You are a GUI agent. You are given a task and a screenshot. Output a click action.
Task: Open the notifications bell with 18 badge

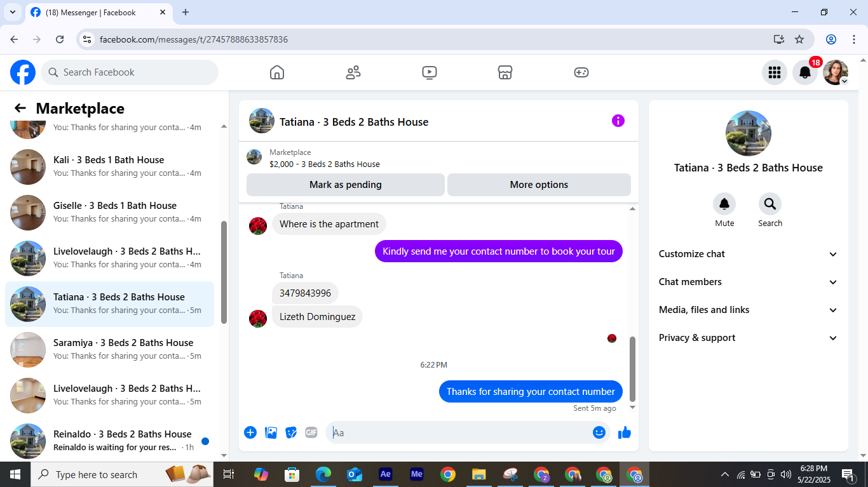point(805,72)
